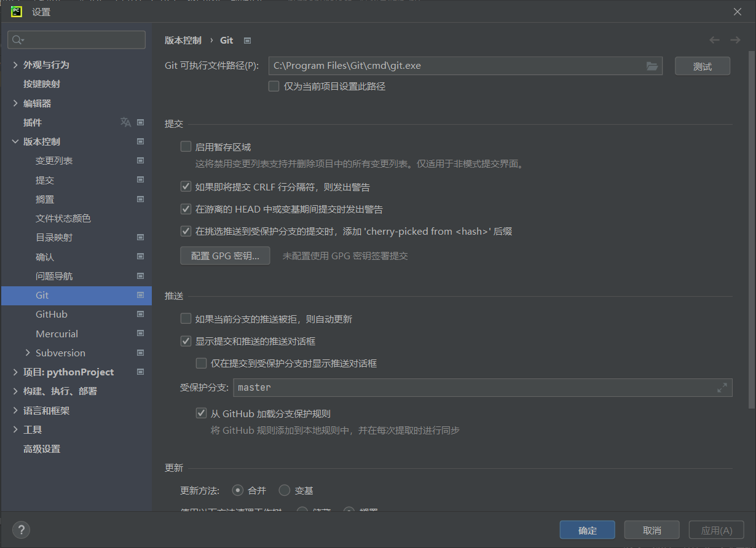Click the project-level icon beside 确认

141,257
